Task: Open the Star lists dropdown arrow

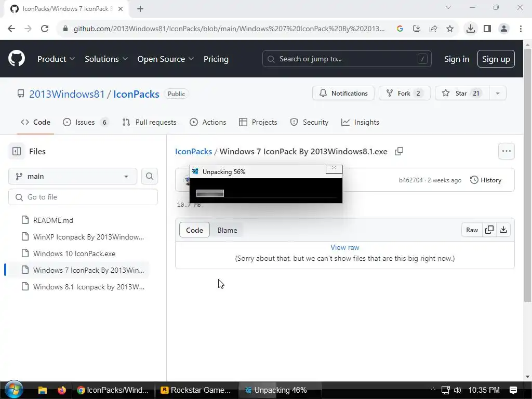Action: point(498,94)
